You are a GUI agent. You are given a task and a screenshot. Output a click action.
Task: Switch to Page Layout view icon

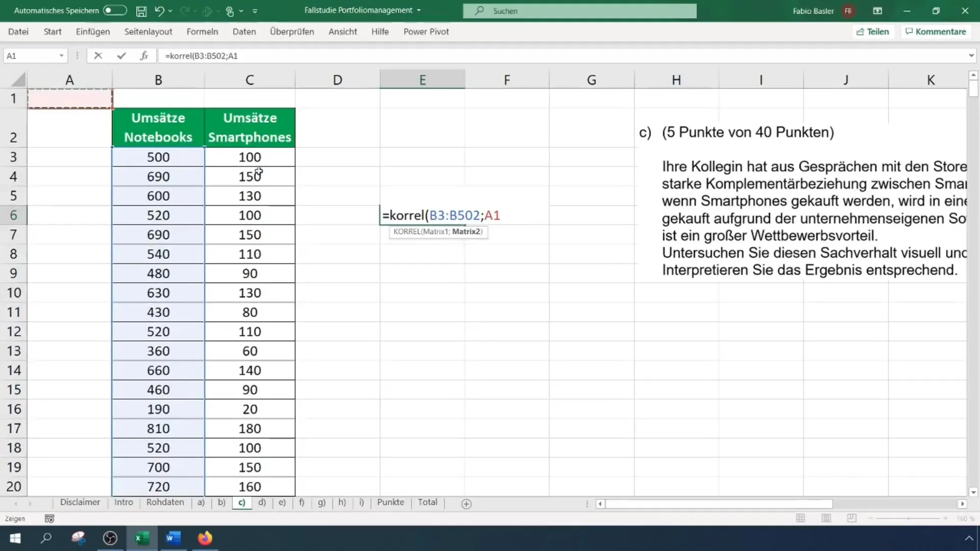tap(826, 518)
